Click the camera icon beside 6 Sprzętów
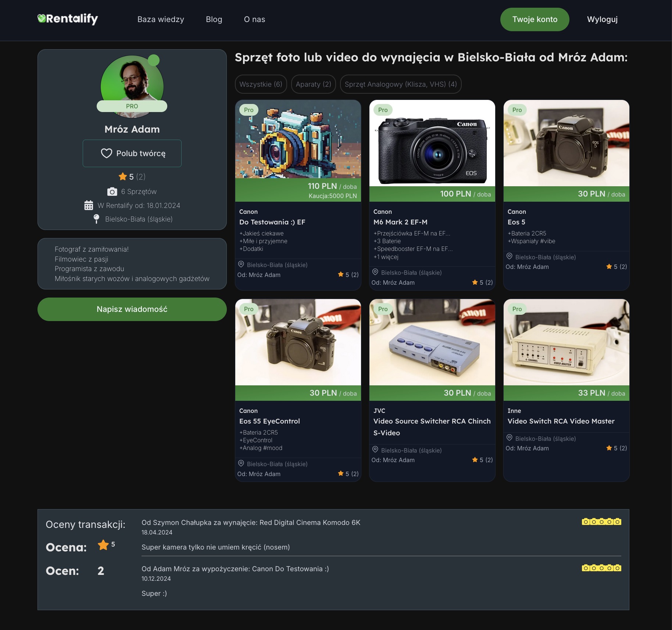672x630 pixels. point(112,192)
